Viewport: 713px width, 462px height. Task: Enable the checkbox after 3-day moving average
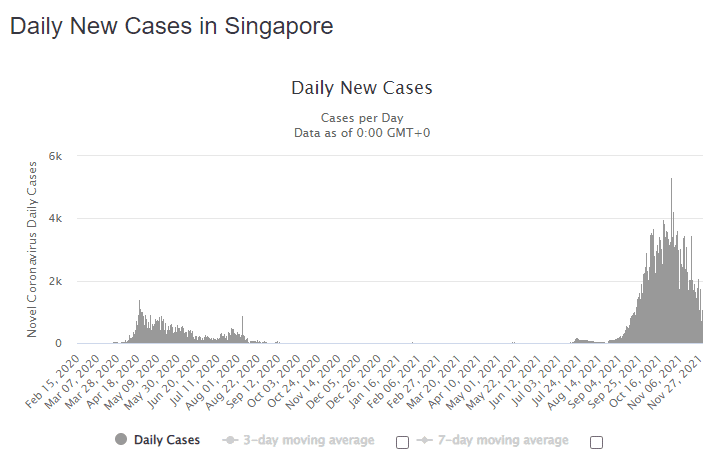[402, 442]
